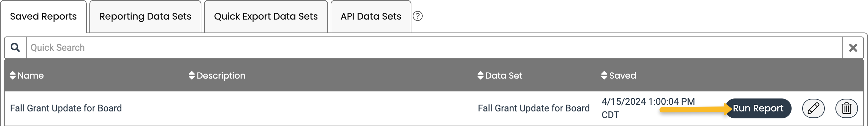The width and height of the screenshot is (868, 126).
Task: Sort by Description column arrows
Action: [x=192, y=75]
